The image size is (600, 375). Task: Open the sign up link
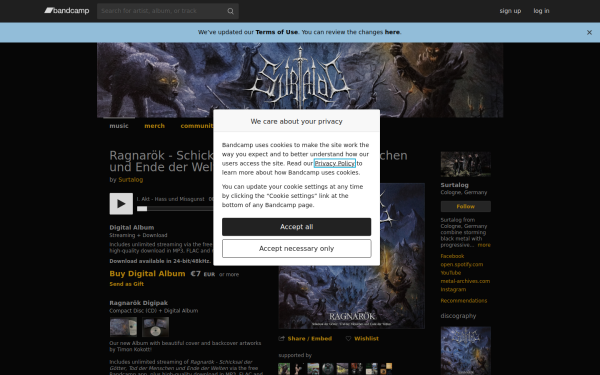point(510,11)
